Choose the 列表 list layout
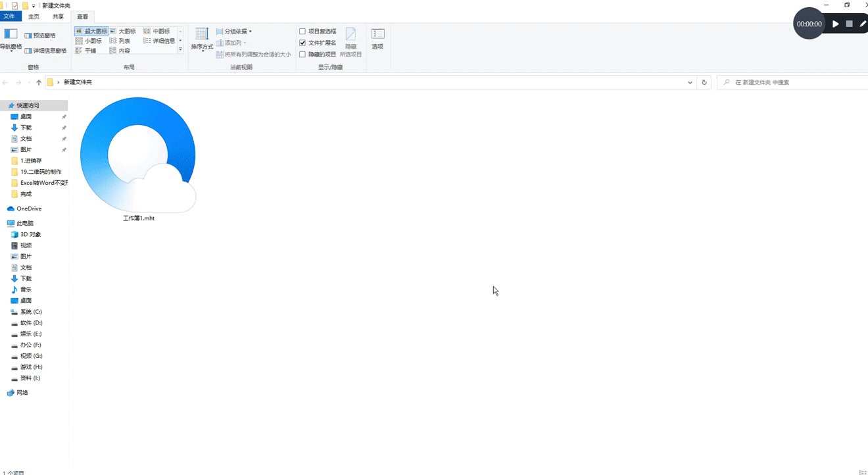Screen dimensions: 868x475 tap(120, 41)
